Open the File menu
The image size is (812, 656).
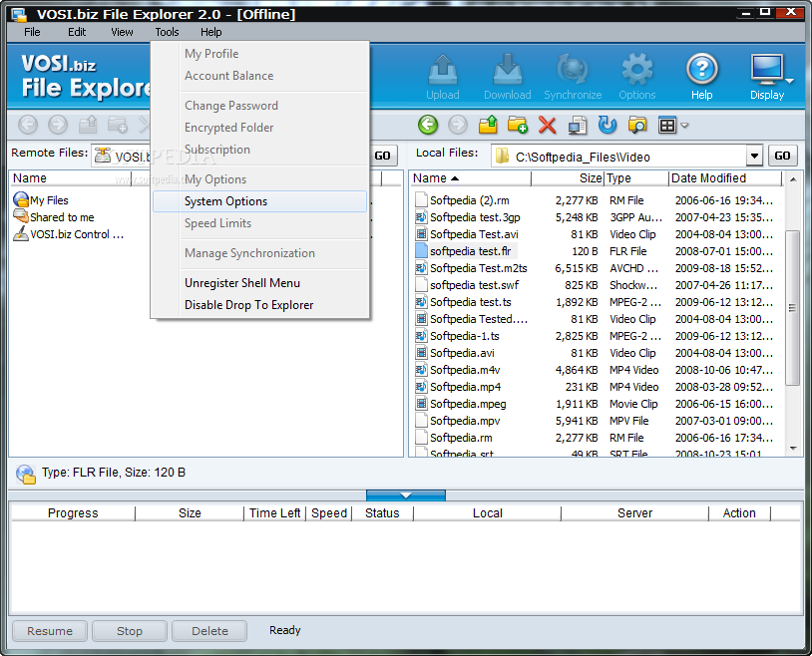pos(32,32)
